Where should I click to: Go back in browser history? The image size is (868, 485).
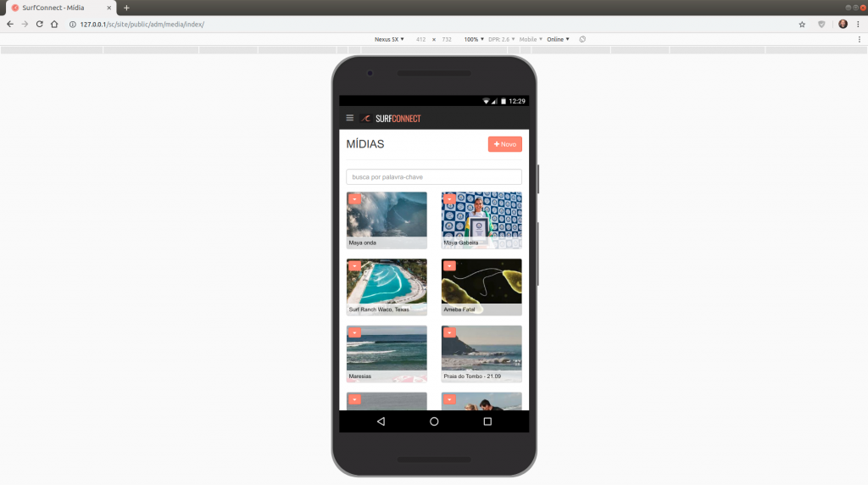pyautogui.click(x=10, y=25)
